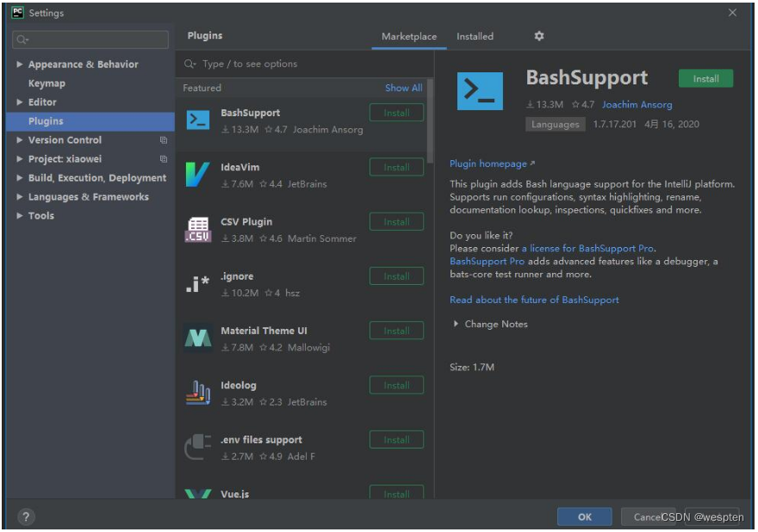Select the Material Theme UI name
The width and height of the screenshot is (758, 532).
point(264,331)
